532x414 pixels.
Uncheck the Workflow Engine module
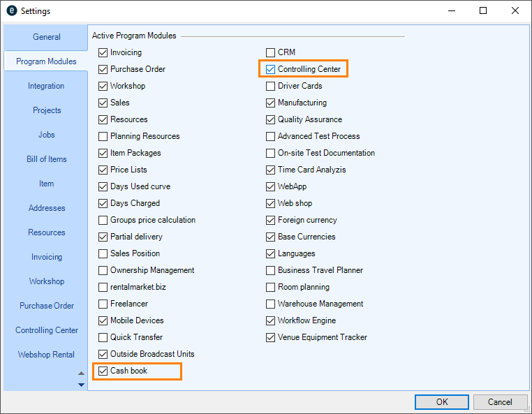[271, 320]
